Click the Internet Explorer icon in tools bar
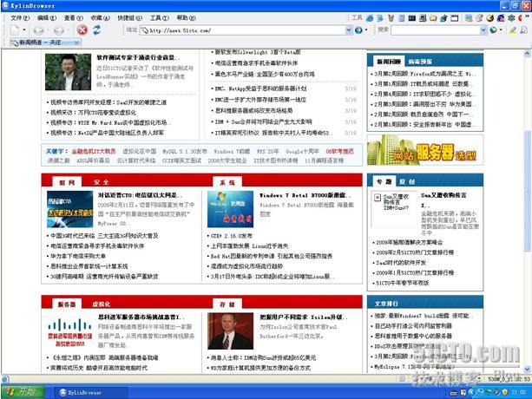 370,18
